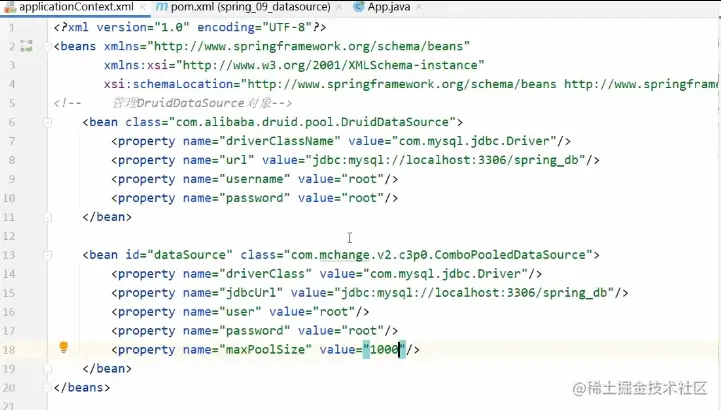721x410 pixels.
Task: Click the "com.mchange.v2.c3p0.ComboPooledDataSource" class name
Action: pyautogui.click(x=438, y=255)
